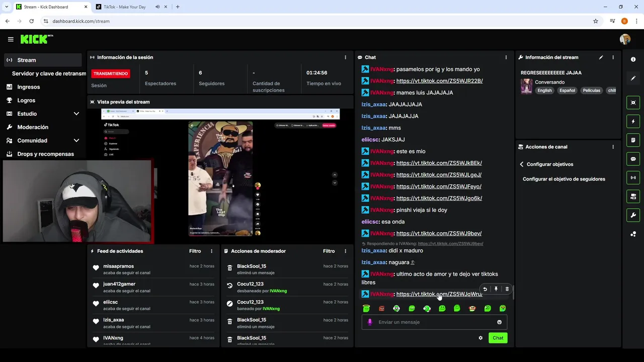
Task: Open Acciones de canal three-dot menu
Action: (x=613, y=147)
